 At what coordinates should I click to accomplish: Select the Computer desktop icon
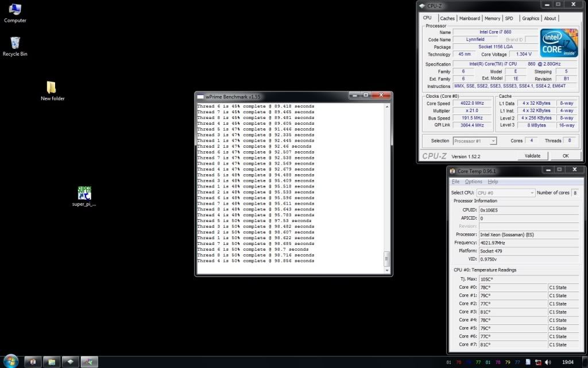click(15, 13)
